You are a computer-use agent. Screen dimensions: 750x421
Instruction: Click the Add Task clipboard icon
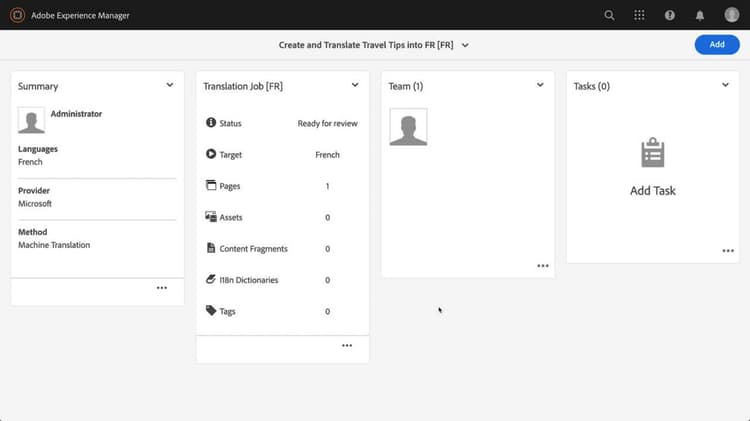[653, 153]
